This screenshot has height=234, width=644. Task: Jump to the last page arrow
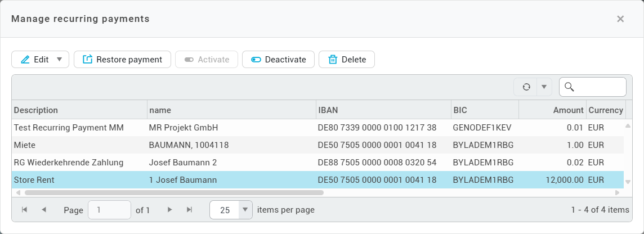[x=189, y=210]
